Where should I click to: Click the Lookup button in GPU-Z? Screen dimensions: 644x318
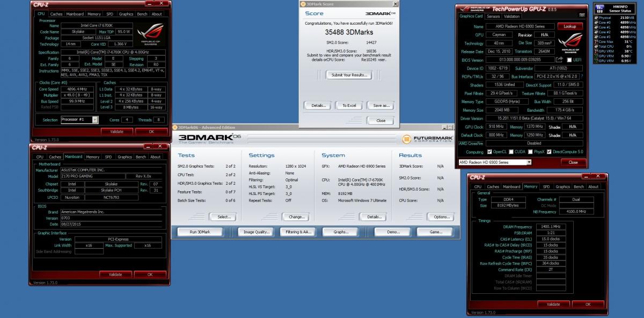[569, 26]
